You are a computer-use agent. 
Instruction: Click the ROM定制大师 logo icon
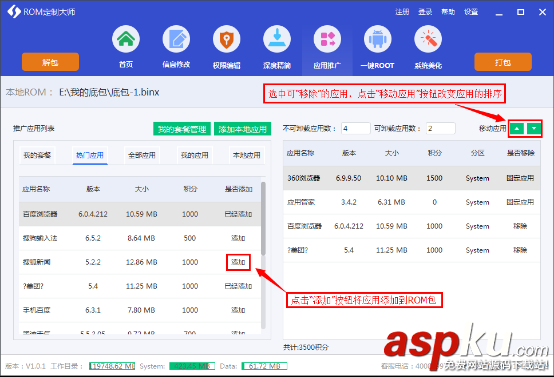(x=14, y=12)
